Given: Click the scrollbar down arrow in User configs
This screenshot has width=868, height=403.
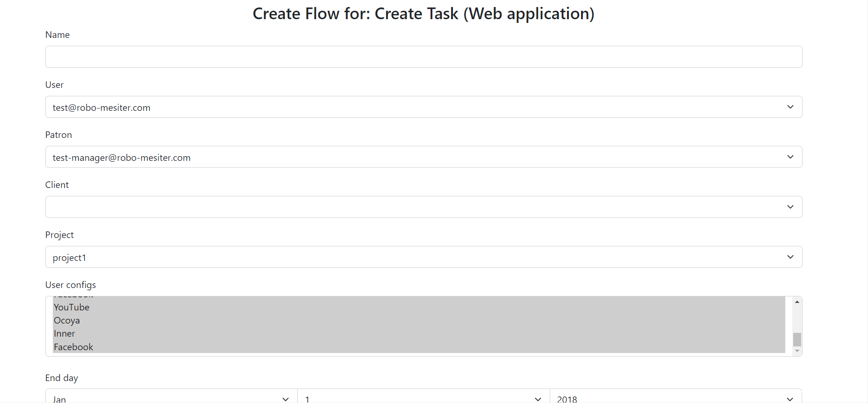Looking at the screenshot, I should point(796,350).
